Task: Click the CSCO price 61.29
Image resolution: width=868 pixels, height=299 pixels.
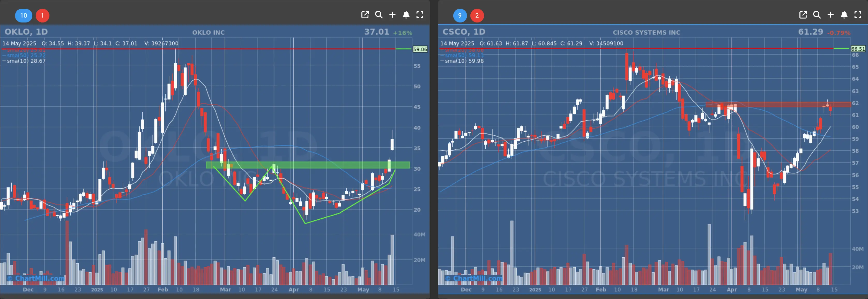Action: (810, 32)
